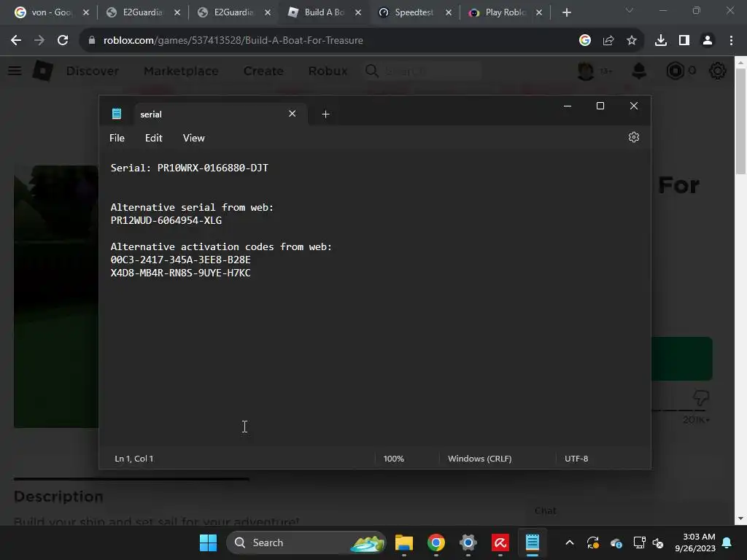Toggle Chrome side panel
747x560 pixels.
pos(684,41)
